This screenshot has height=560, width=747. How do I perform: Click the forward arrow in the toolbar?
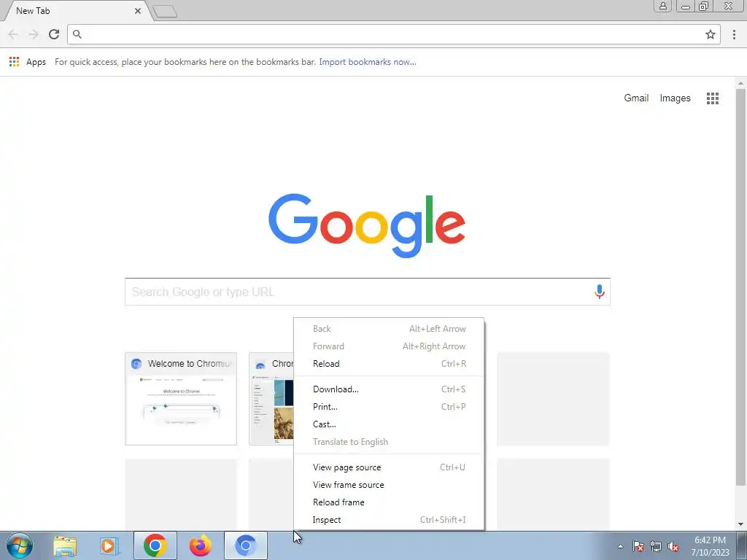33,34
